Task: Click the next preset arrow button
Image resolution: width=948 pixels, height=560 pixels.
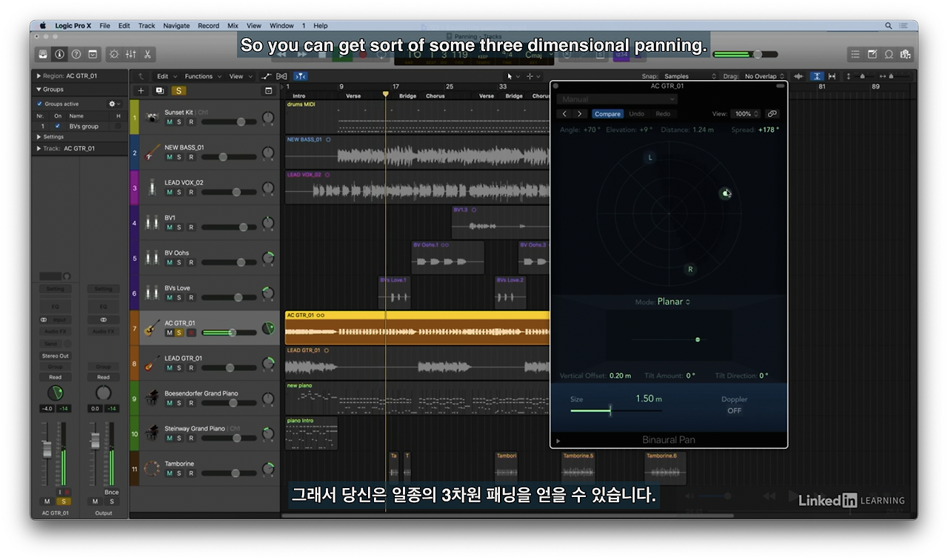Action: click(580, 114)
